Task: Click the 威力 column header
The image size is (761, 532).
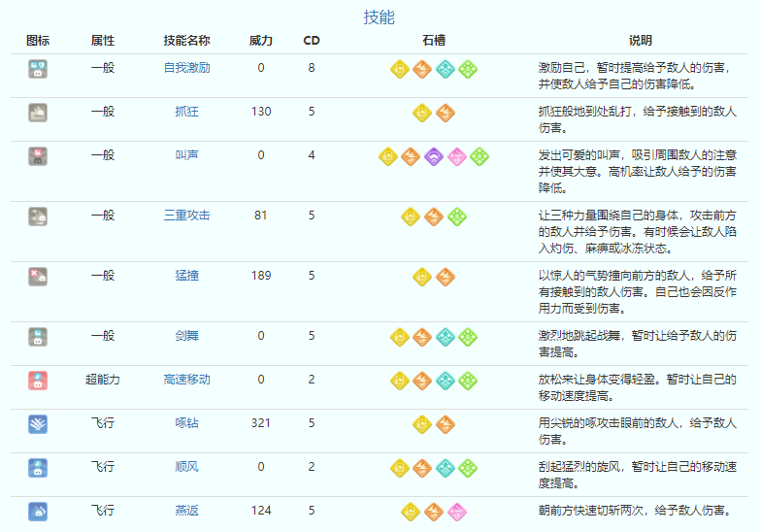Action: tap(261, 41)
